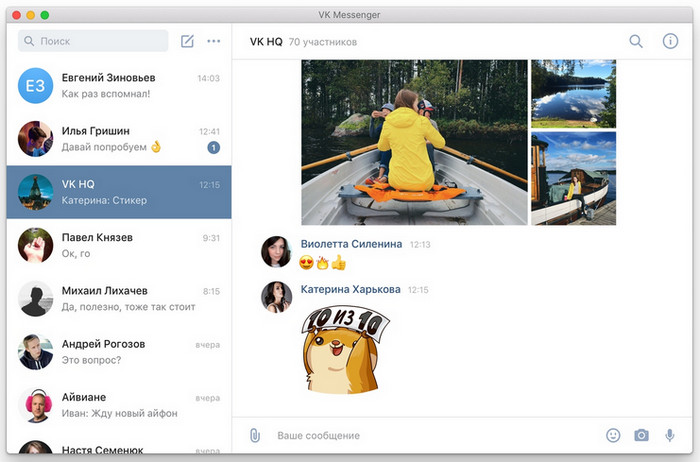The width and height of the screenshot is (700, 462).
Task: Click the compose new message icon
Action: click(x=187, y=41)
